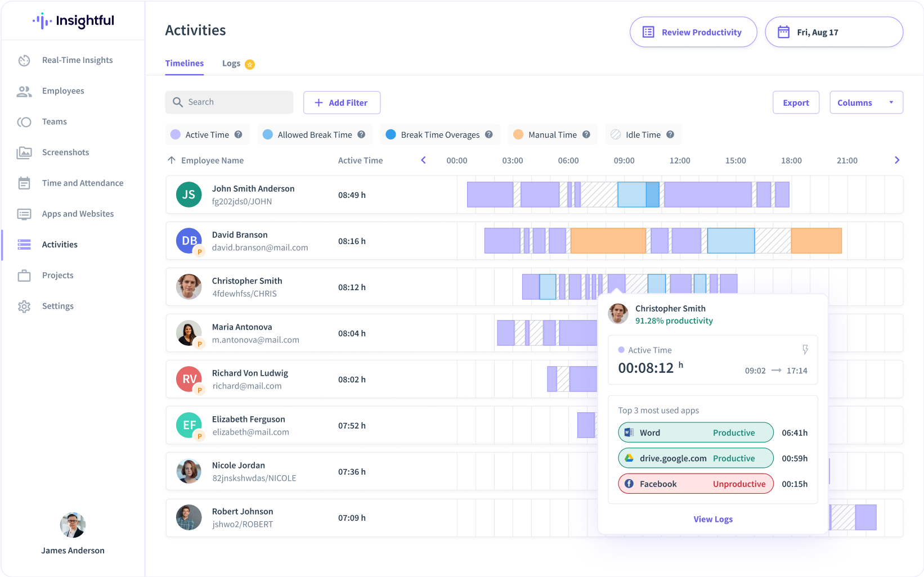Click the lightning icon in Christopher's tooltip
924x577 pixels.
click(x=805, y=349)
